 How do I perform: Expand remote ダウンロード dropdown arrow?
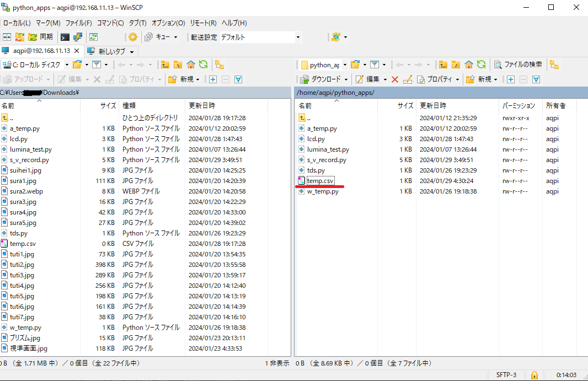coord(346,79)
